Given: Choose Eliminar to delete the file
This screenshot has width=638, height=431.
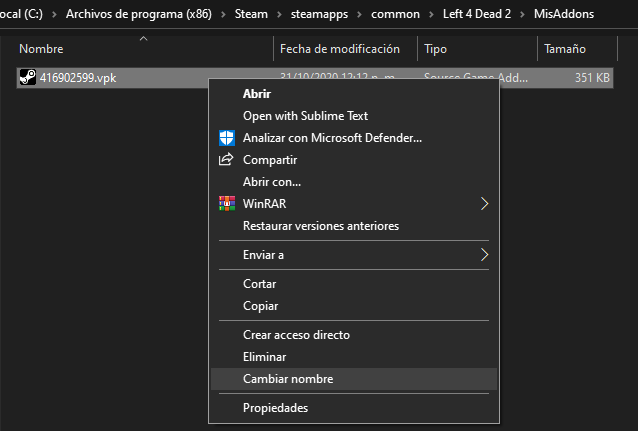Looking at the screenshot, I should coord(264,357).
